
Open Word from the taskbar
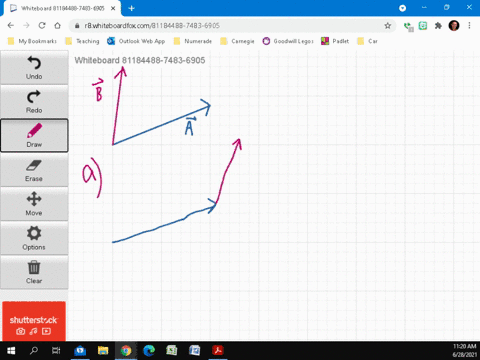pos(194,351)
